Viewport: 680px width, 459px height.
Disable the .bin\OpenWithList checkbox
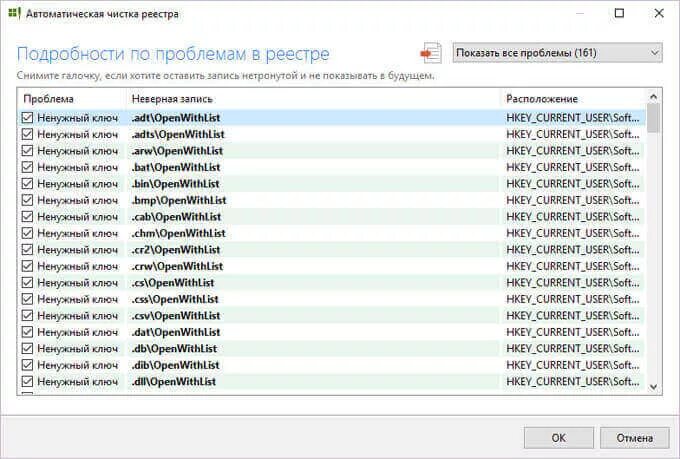[27, 184]
